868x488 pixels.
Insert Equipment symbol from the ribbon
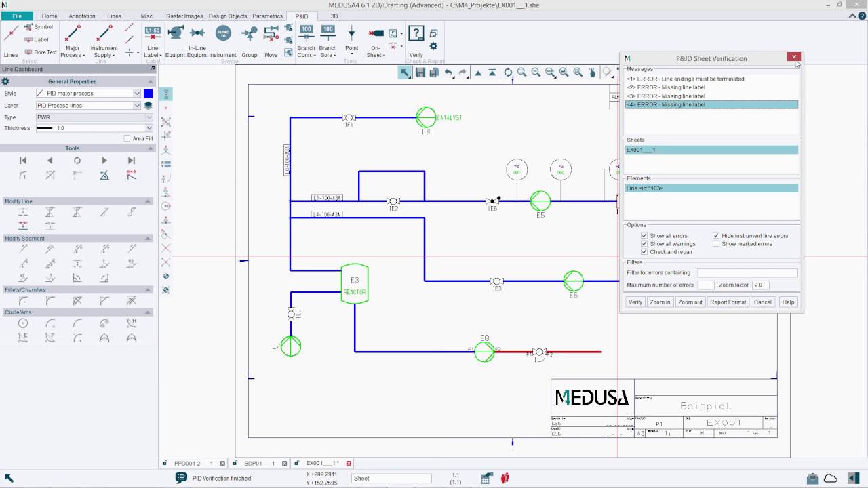176,40
